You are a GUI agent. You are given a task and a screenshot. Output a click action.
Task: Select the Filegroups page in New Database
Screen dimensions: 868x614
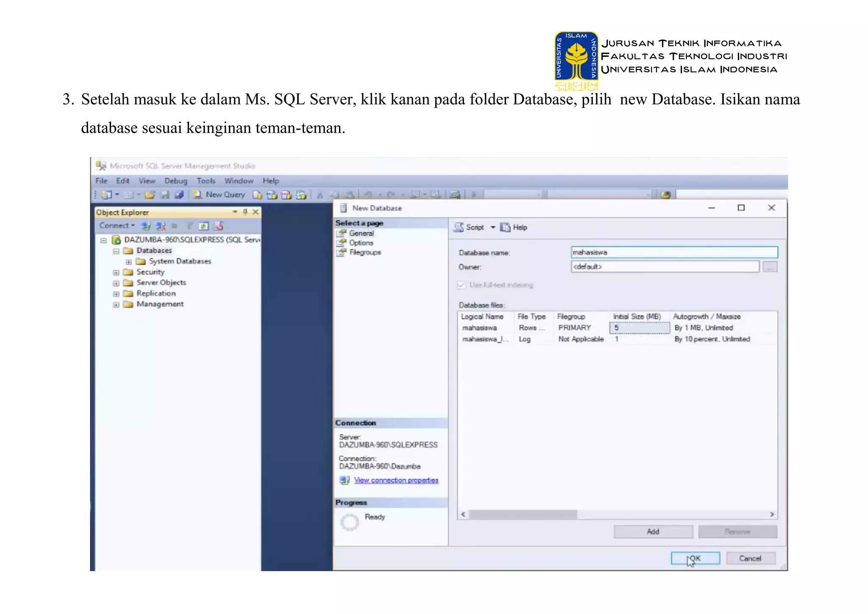pos(365,252)
